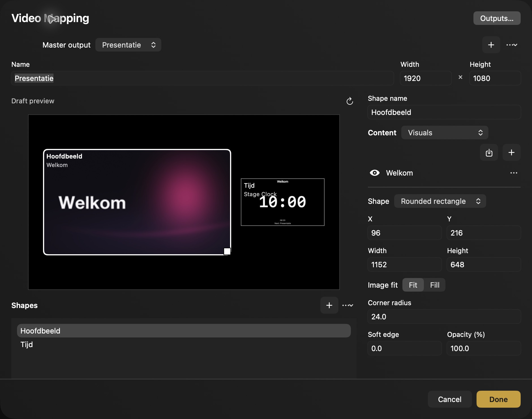Select the Hoofdbeeld shape in draft preview
This screenshot has height=419, width=532.
[137, 202]
